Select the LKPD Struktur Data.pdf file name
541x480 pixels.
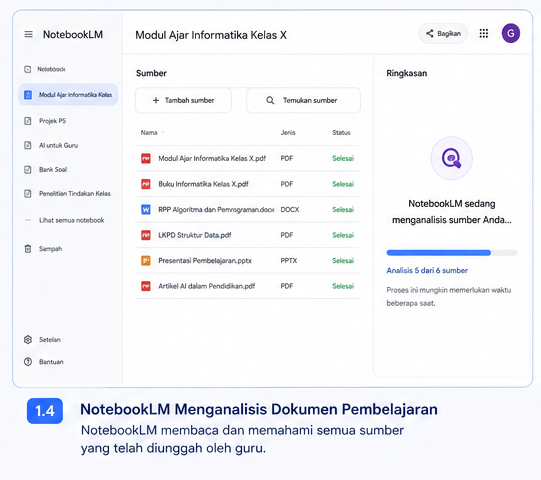pyautogui.click(x=195, y=235)
